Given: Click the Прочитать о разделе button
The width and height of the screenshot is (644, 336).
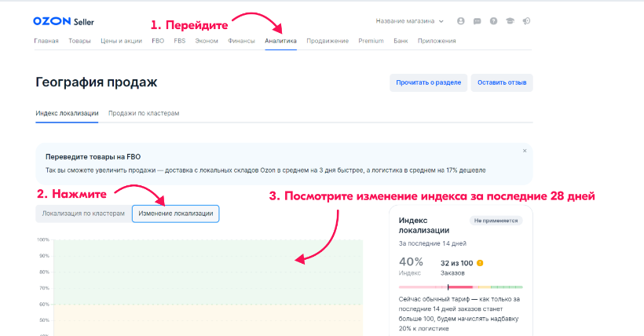Looking at the screenshot, I should click(429, 82).
